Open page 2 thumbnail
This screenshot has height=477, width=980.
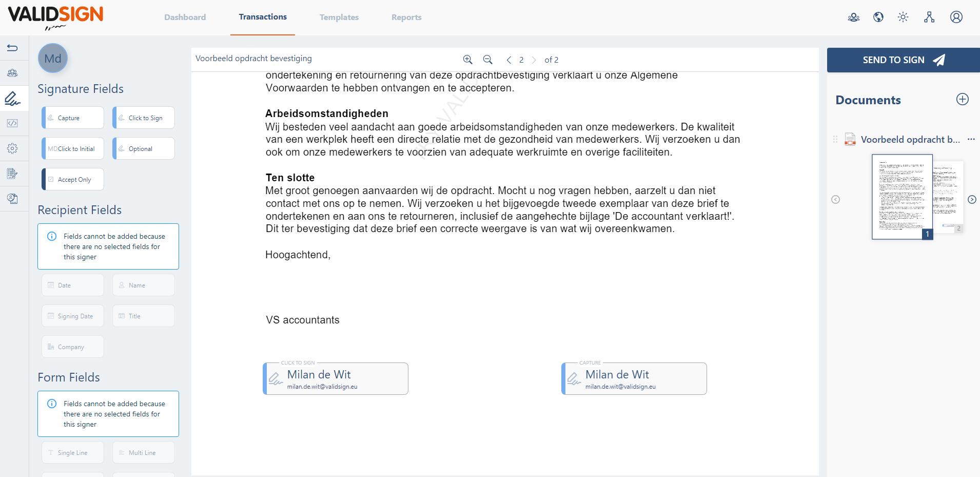(x=948, y=196)
